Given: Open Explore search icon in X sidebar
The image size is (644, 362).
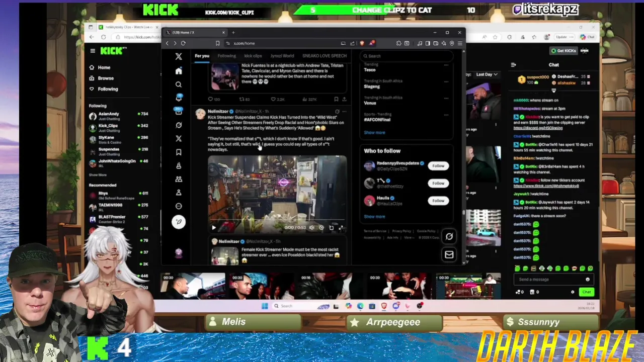Looking at the screenshot, I should click(x=179, y=84).
